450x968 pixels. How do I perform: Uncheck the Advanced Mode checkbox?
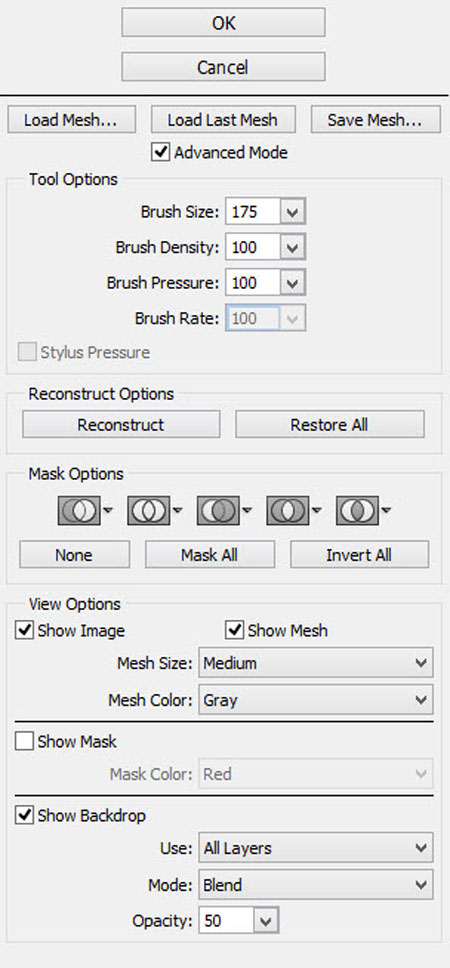(161, 152)
